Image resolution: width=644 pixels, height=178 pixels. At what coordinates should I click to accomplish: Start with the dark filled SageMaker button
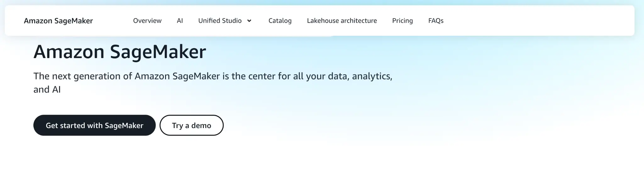94,125
